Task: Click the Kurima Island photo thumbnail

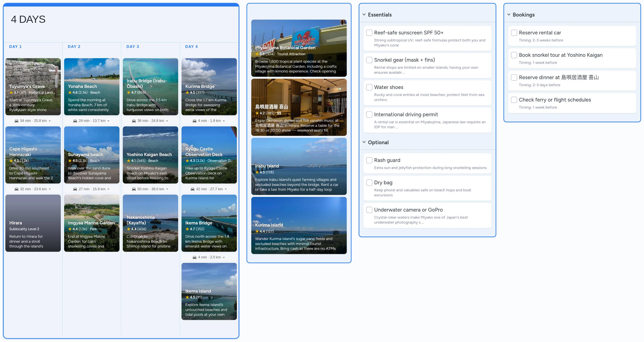Action: click(x=299, y=225)
